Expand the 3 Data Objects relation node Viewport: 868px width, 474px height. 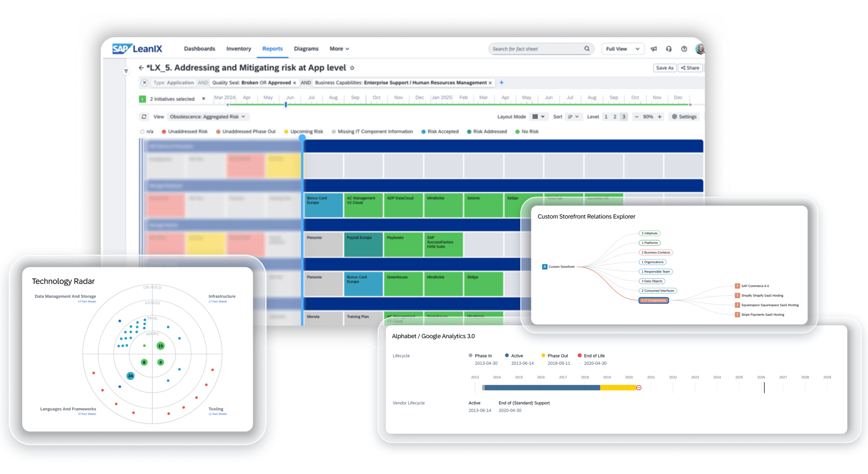point(652,281)
